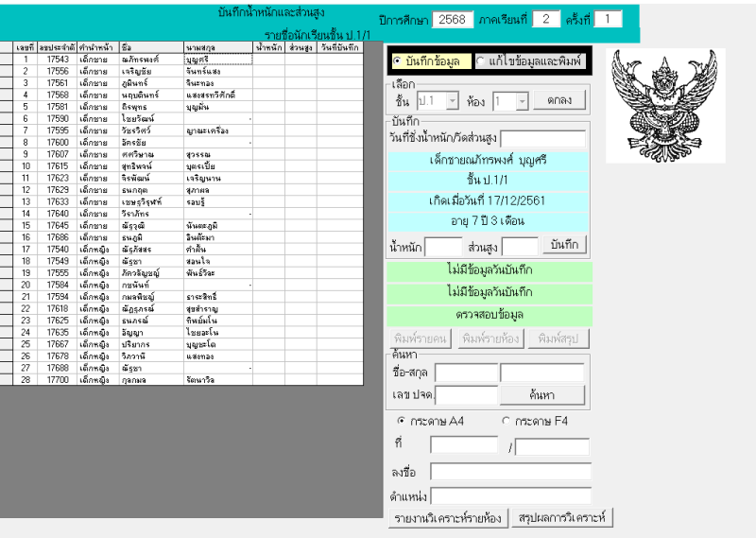Open the ห้อง room dropdown
This screenshot has height=538, width=756.
pyautogui.click(x=522, y=100)
